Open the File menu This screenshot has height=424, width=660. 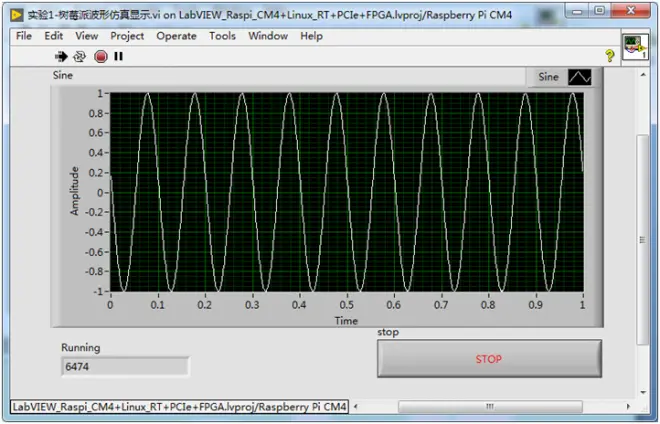pos(24,36)
